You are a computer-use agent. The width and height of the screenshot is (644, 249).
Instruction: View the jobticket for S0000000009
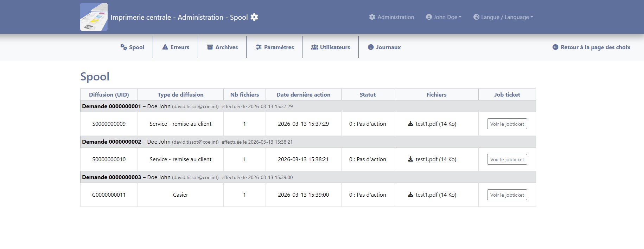[507, 124]
